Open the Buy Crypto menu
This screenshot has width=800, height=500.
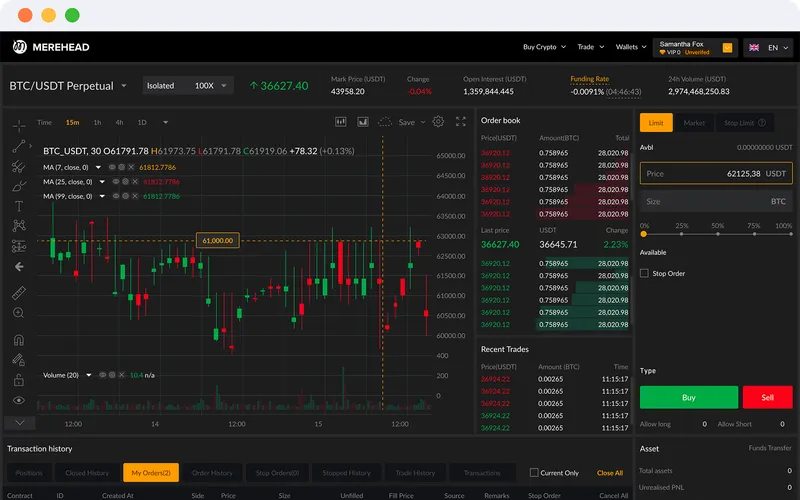coord(544,47)
